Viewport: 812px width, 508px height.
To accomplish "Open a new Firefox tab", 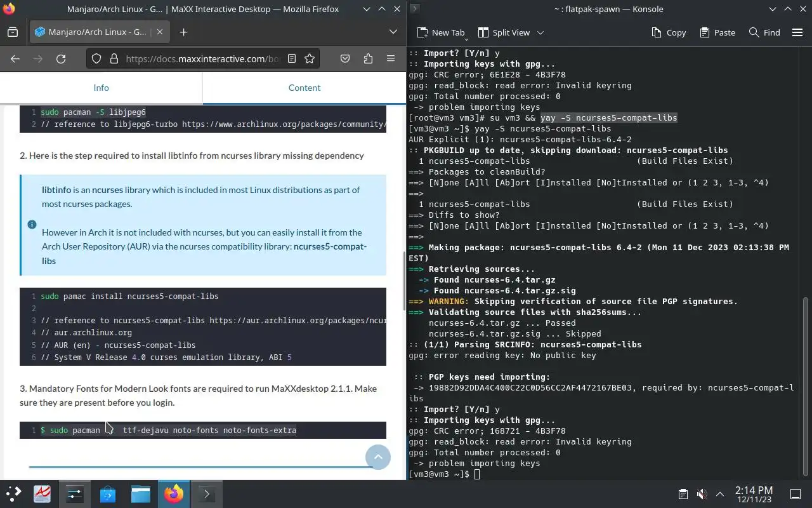I will 183,32.
